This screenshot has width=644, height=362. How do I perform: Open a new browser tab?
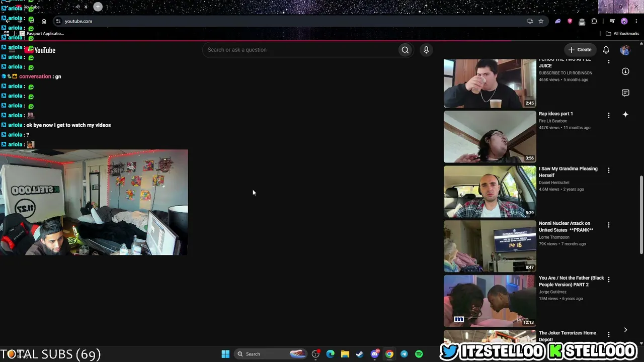pos(98,7)
